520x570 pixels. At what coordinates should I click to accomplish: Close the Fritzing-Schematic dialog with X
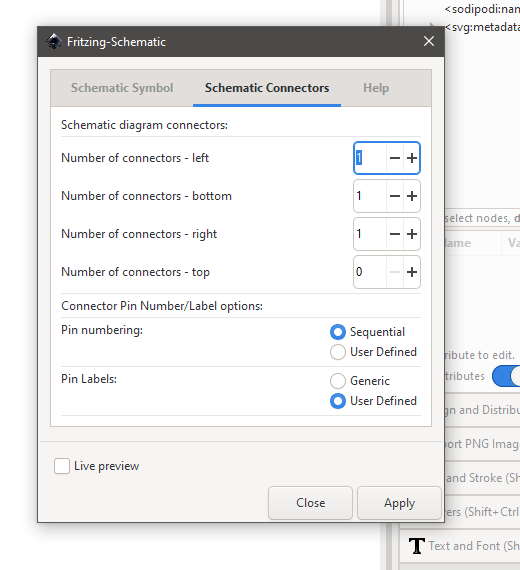pos(429,41)
